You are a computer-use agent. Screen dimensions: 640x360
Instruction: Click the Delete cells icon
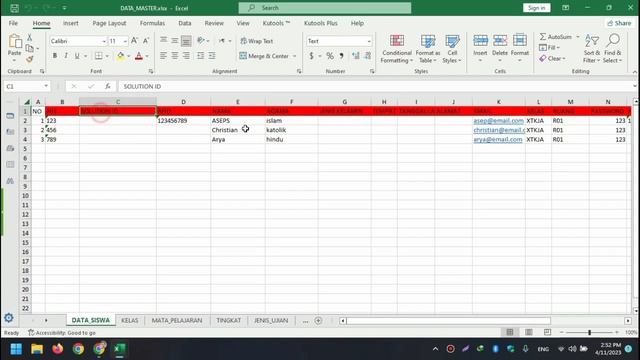tap(500, 40)
